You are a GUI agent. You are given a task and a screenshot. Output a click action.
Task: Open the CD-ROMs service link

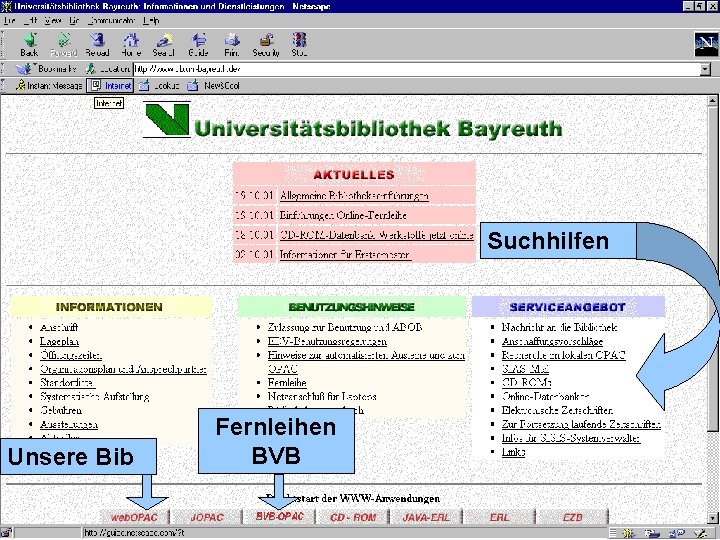coord(526,383)
